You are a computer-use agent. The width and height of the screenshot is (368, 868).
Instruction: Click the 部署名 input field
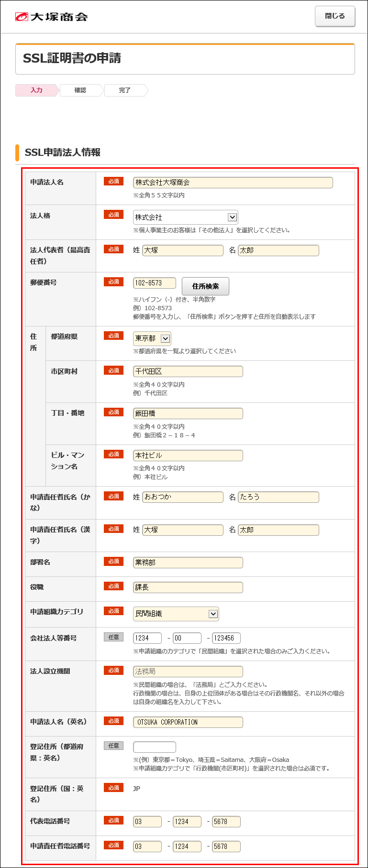pos(188,563)
